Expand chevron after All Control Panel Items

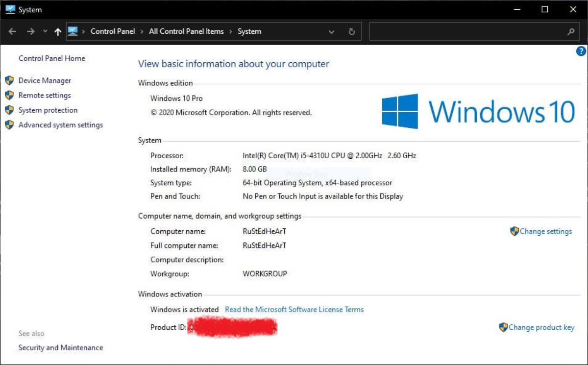point(231,31)
